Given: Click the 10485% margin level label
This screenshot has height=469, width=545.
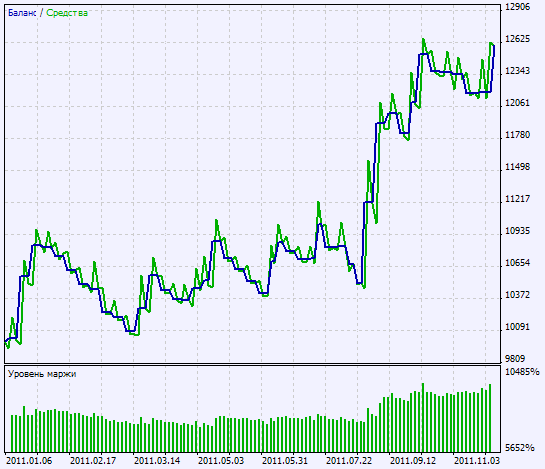Looking at the screenshot, I should [x=523, y=372].
